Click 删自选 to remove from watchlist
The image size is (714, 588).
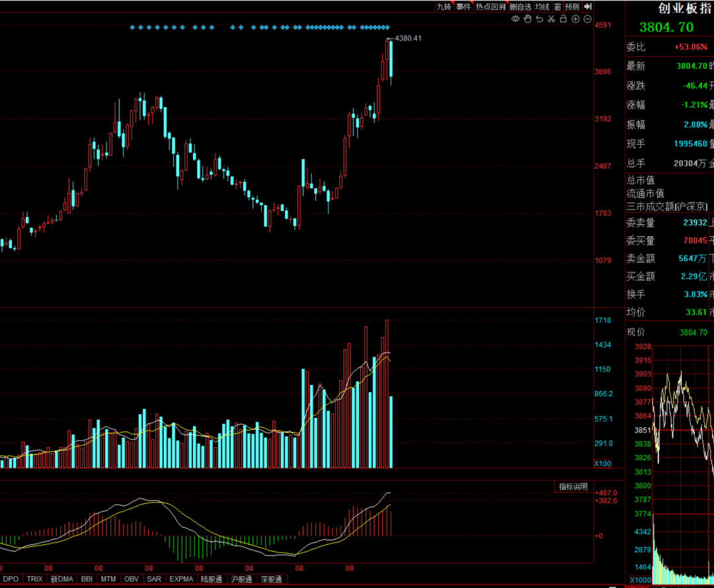pyautogui.click(x=520, y=7)
